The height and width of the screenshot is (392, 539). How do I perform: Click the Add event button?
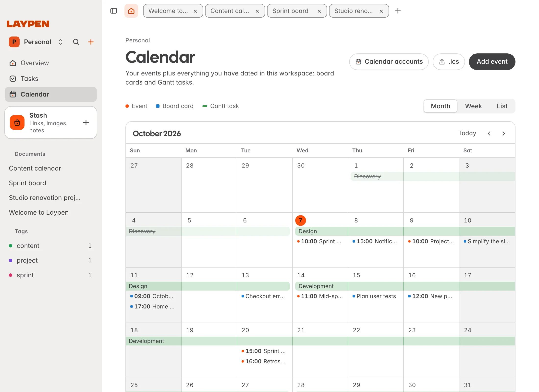[492, 62]
